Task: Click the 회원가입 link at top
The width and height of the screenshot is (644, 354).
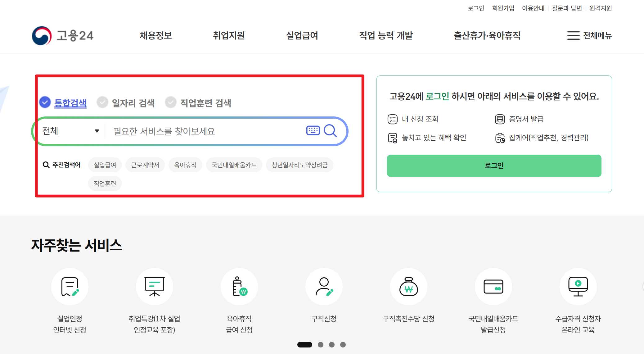Action: point(503,8)
